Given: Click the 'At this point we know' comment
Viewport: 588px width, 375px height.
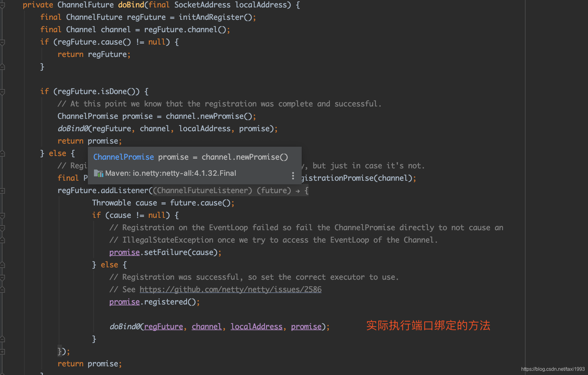Looking at the screenshot, I should click(x=219, y=104).
